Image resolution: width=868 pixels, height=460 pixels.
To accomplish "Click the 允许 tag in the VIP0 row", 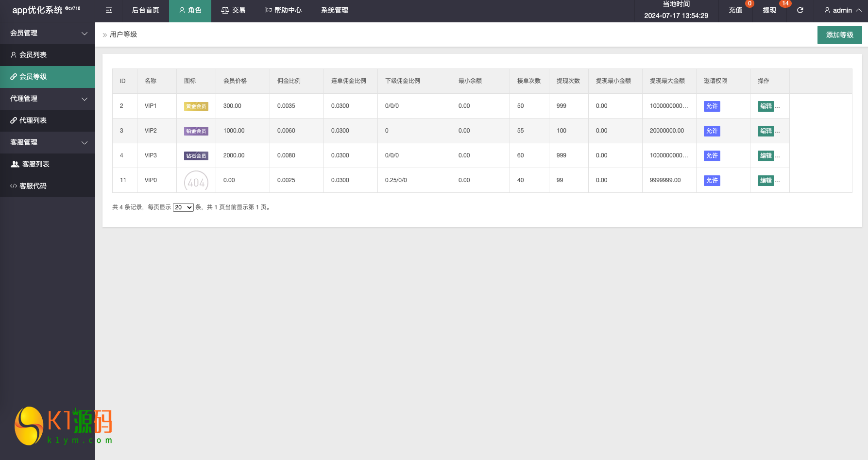I will pos(712,181).
